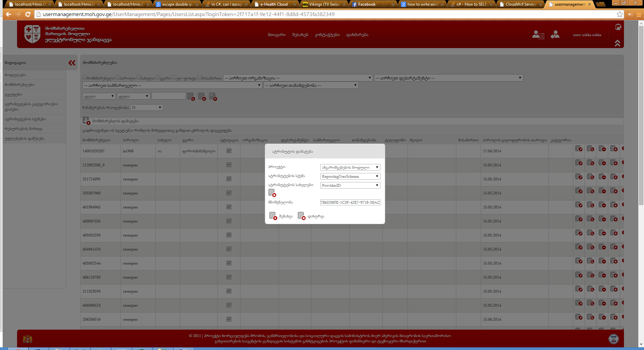
Task: Click the შენახვა save icon in the dialog
Action: 273,216
